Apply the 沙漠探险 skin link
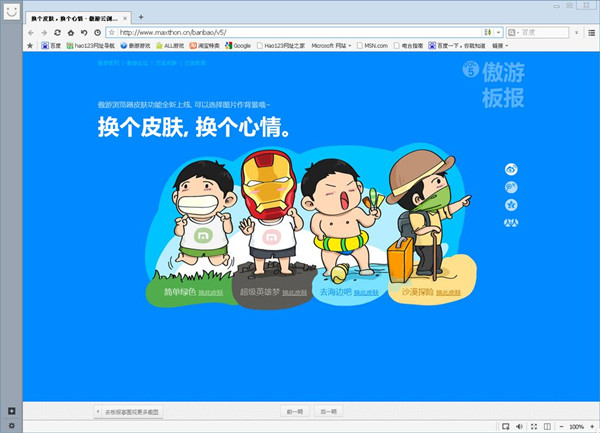Viewport: 600px width, 433px height. pos(448,293)
